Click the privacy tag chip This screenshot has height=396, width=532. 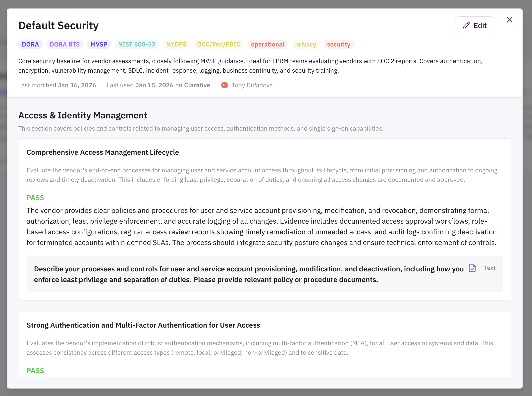click(306, 45)
